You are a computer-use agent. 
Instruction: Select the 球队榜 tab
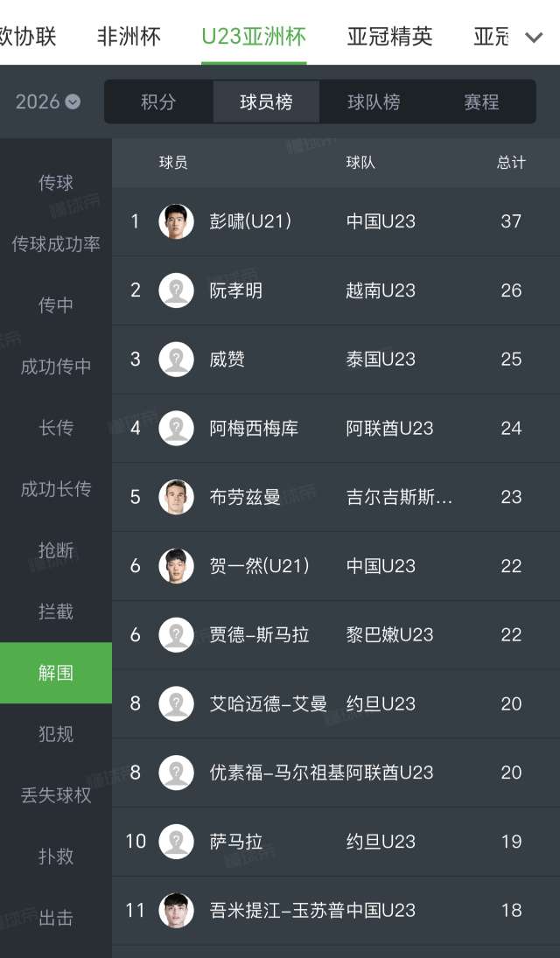[x=374, y=102]
